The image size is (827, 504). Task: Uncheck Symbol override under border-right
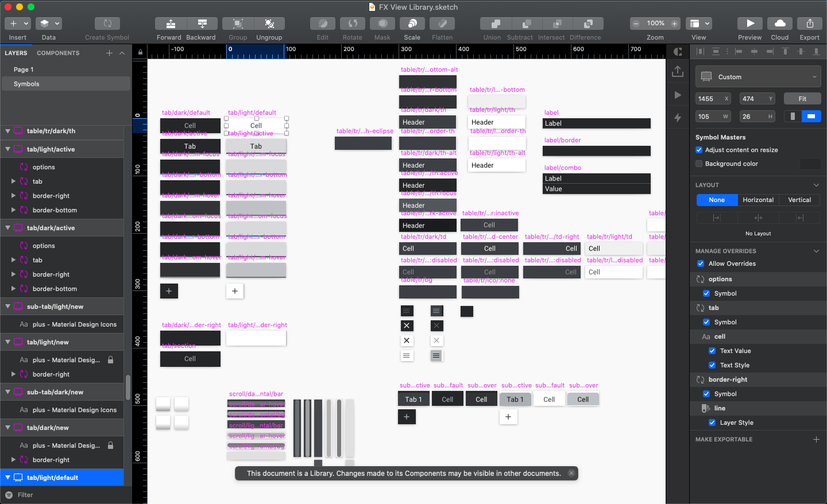(x=706, y=394)
